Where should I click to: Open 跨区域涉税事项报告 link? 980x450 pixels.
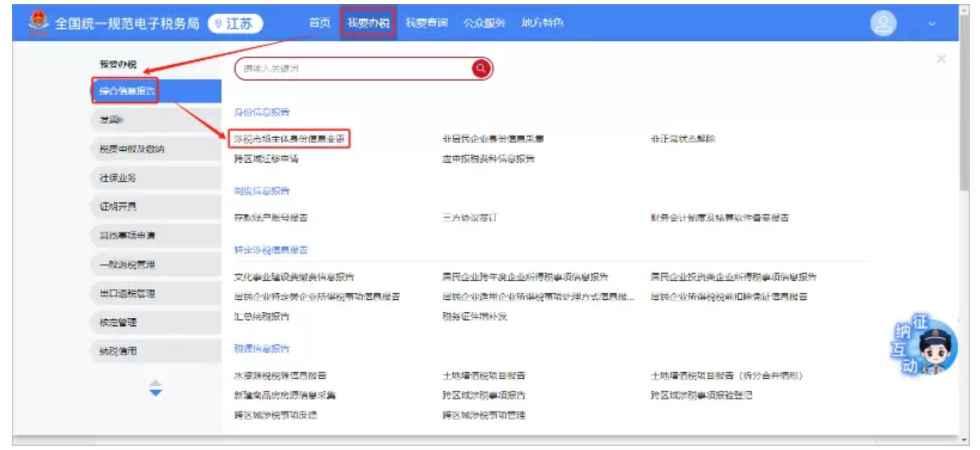484,396
